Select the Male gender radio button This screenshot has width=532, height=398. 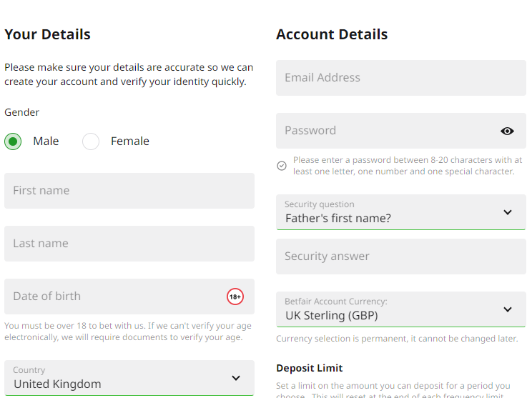coord(13,141)
